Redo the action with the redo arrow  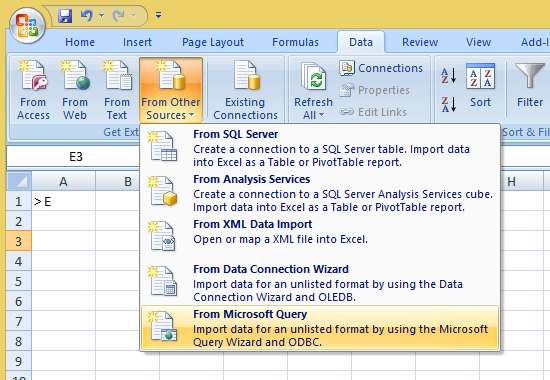click(x=119, y=16)
